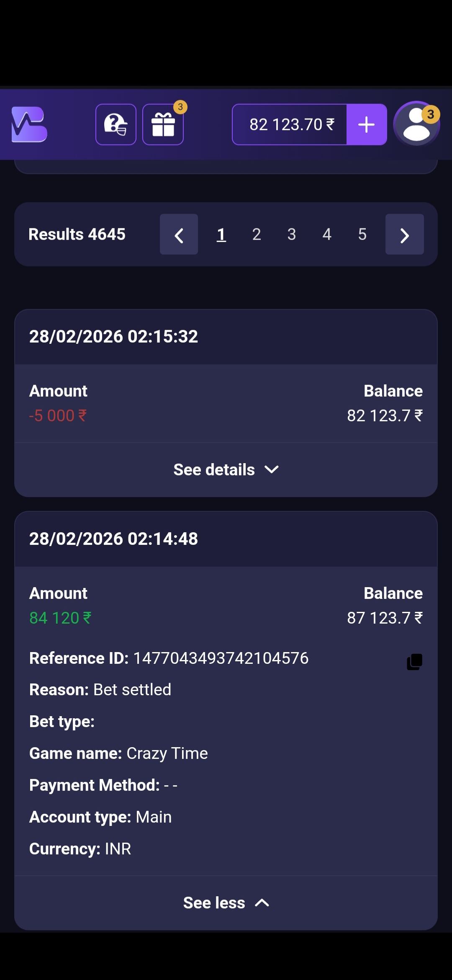Open the user profile avatar
The image size is (452, 980).
(416, 124)
